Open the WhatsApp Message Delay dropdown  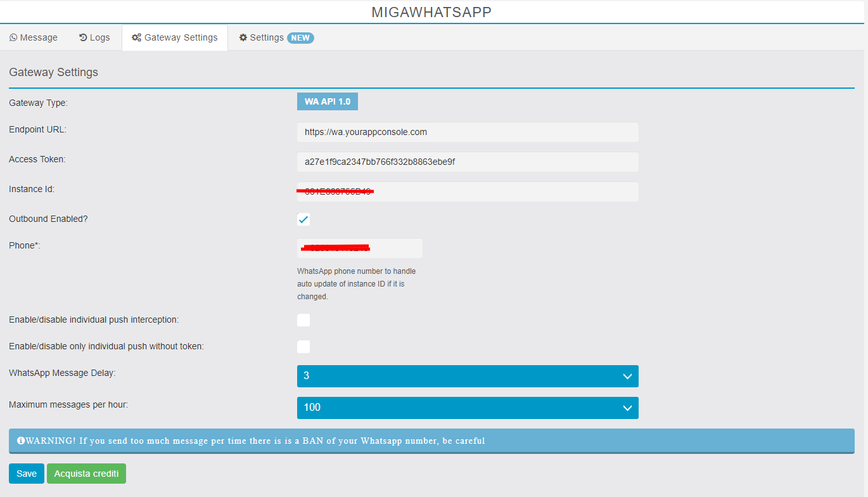[x=467, y=376]
